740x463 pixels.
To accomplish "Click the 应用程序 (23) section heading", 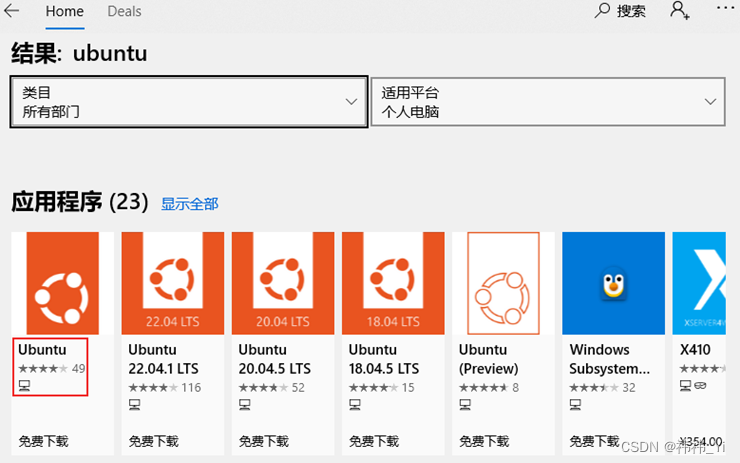I will (80, 202).
